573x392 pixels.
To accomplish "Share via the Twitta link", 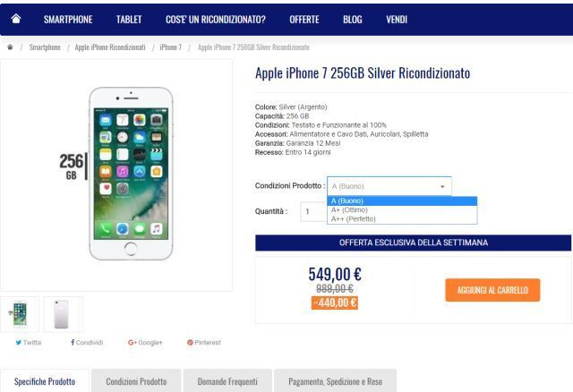I will pyautogui.click(x=29, y=342).
